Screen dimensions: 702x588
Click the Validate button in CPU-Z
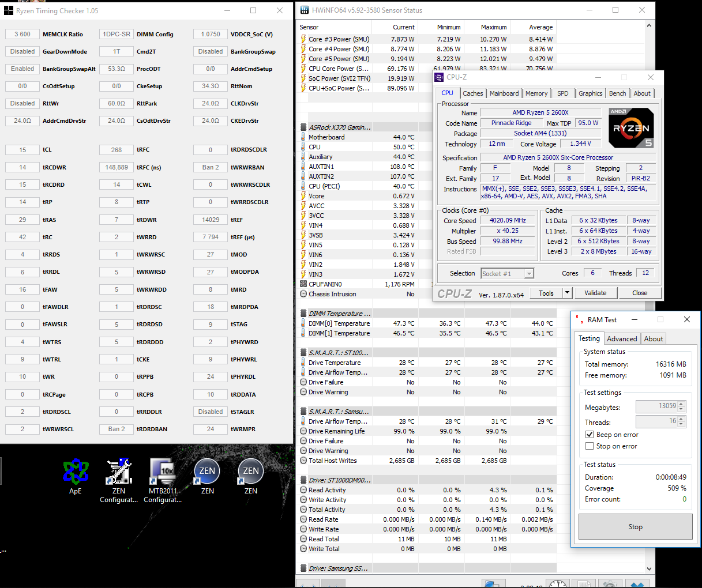[x=595, y=293]
